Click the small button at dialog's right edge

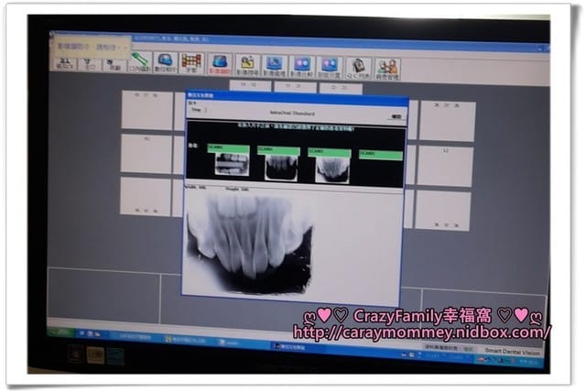click(396, 116)
